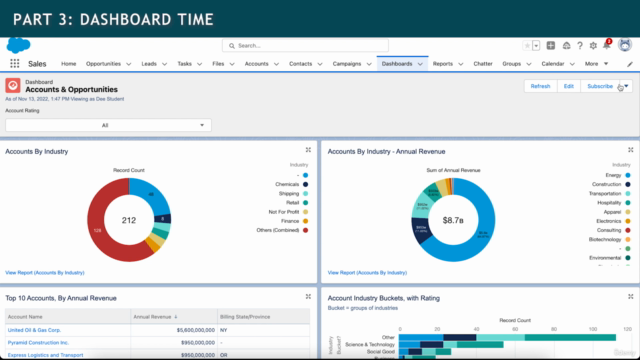The height and width of the screenshot is (360, 640).
Task: Click the Refresh button
Action: coord(540,86)
